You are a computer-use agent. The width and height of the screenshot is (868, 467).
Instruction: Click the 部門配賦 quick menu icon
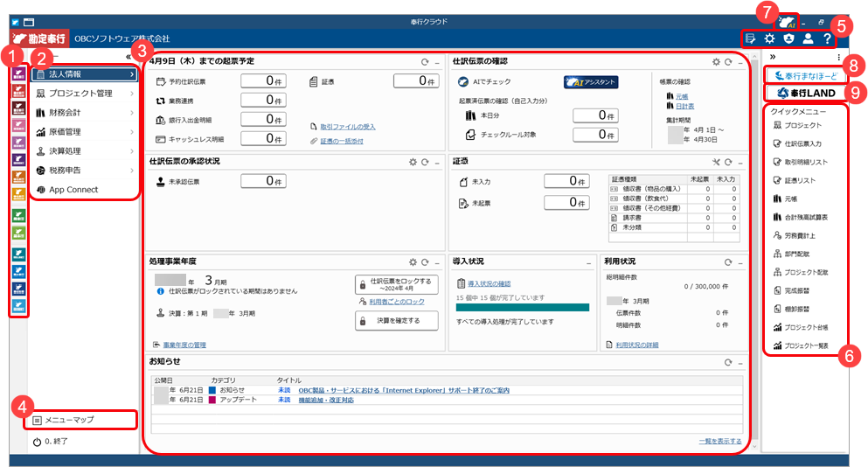click(x=777, y=254)
